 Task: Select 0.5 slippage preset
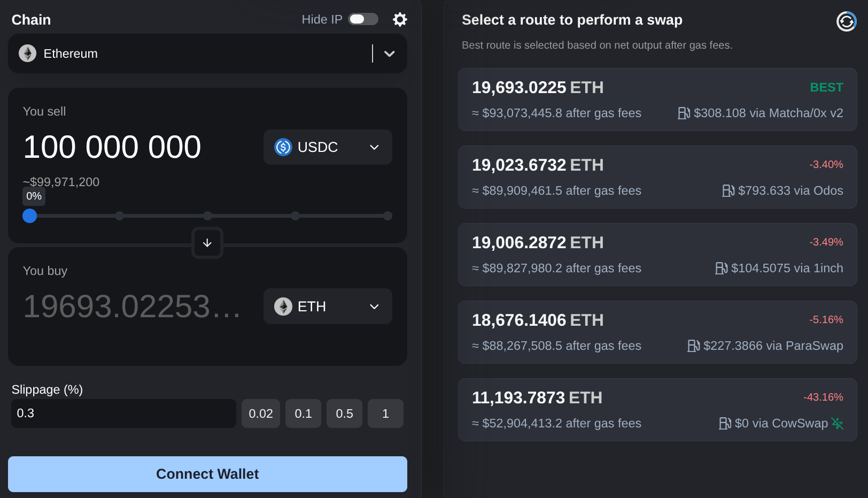344,413
